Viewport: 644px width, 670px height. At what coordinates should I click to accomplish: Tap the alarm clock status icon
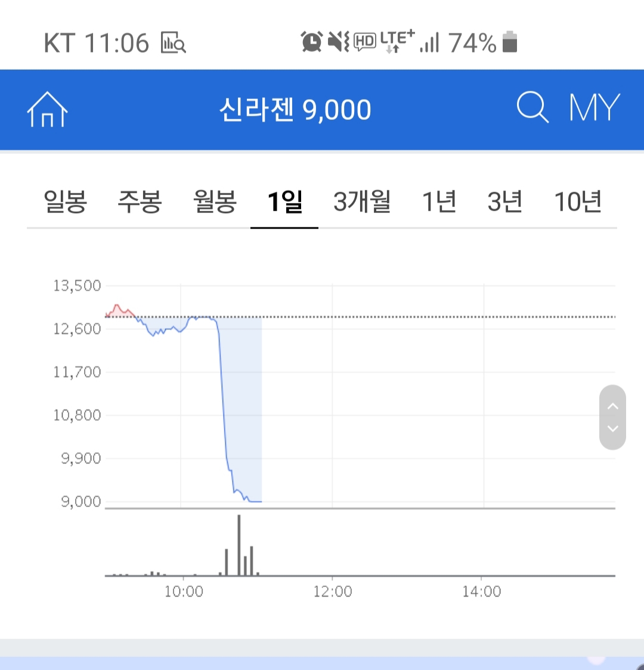(x=312, y=42)
